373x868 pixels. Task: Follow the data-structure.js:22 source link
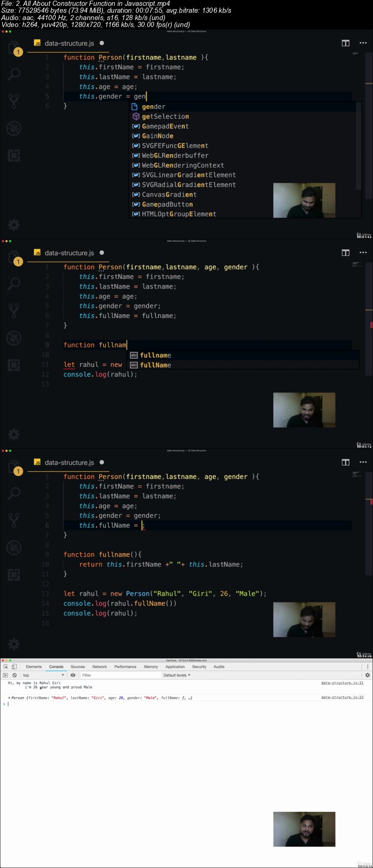[342, 697]
